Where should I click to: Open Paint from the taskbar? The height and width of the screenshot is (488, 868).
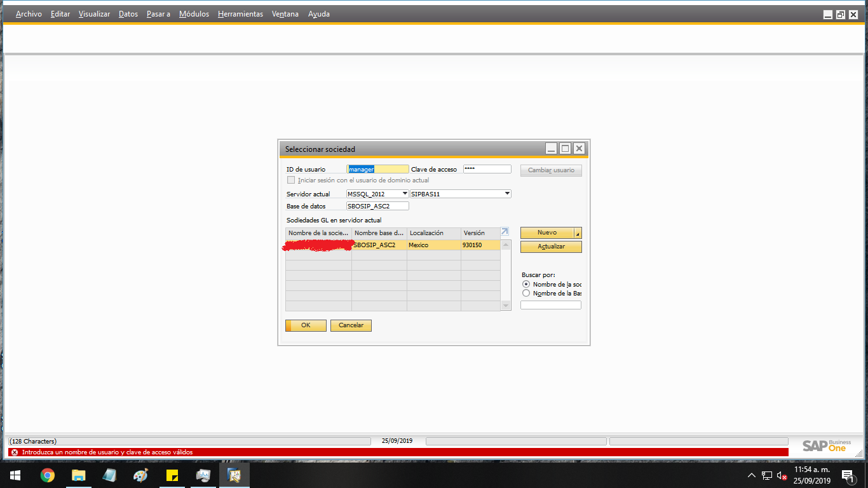[x=140, y=475]
